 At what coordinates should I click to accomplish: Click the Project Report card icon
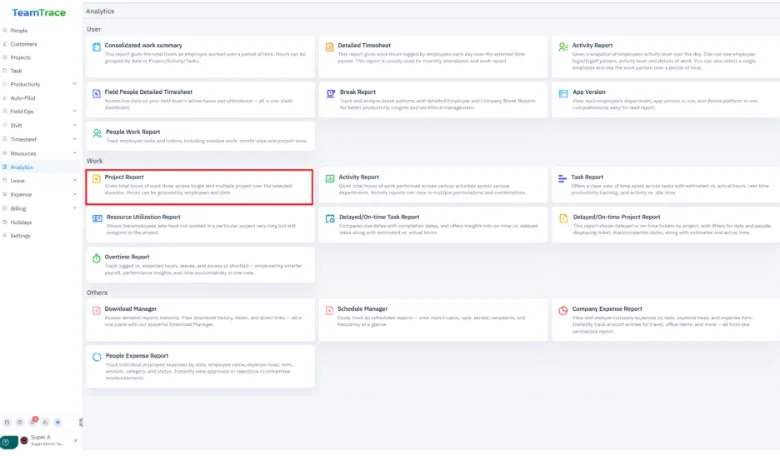click(97, 179)
